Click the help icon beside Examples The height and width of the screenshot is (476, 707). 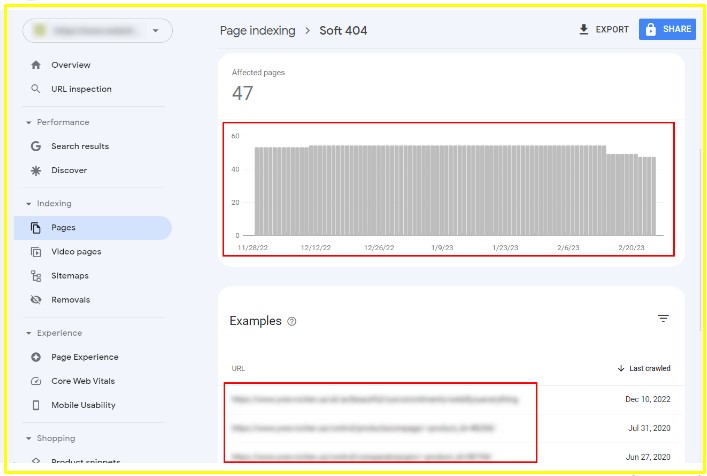(292, 322)
